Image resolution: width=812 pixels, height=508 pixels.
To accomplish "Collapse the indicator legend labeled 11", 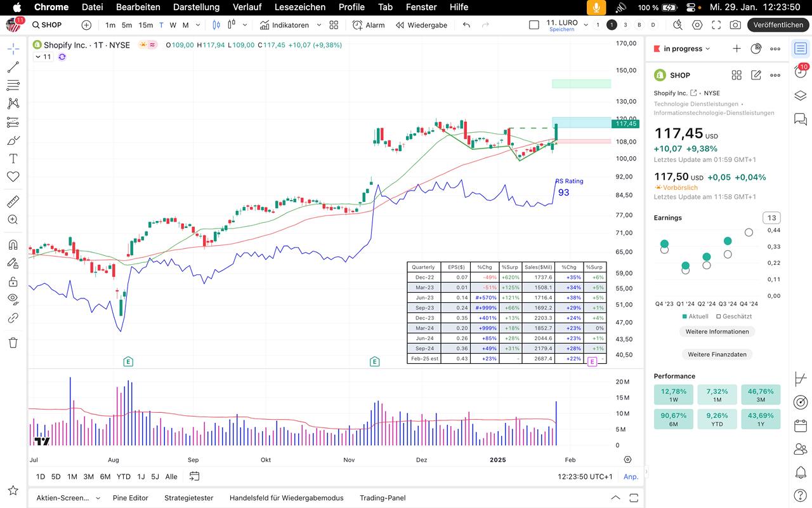I will tap(38, 57).
